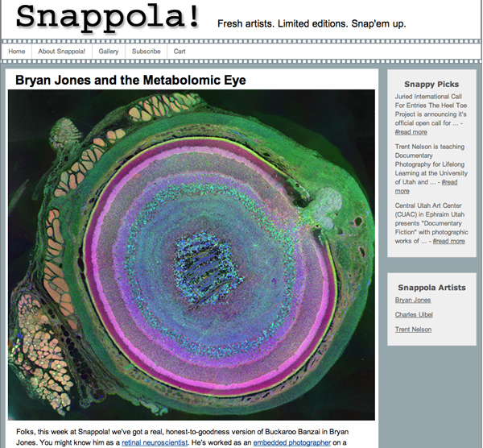Image resolution: width=483 pixels, height=448 pixels.
Task: Go to the Home page
Action: pyautogui.click(x=16, y=52)
